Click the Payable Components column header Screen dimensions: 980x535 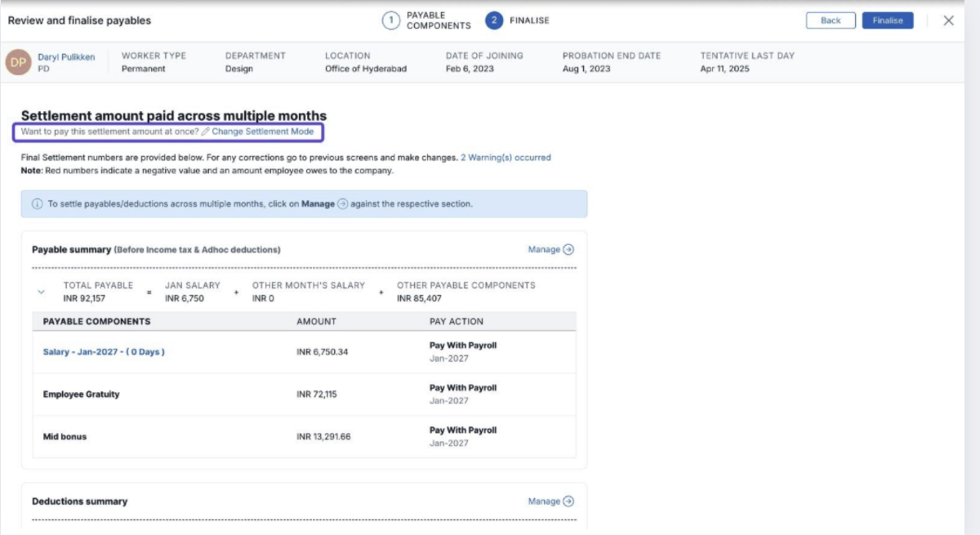96,322
